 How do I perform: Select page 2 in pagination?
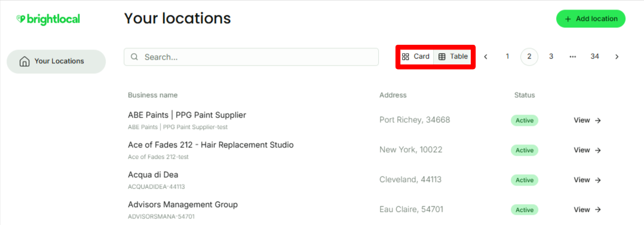tap(529, 57)
